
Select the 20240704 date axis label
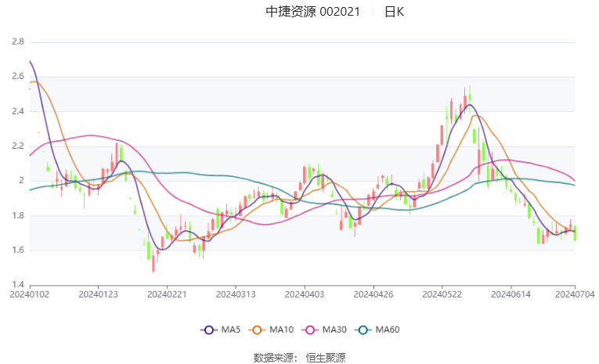[575, 294]
